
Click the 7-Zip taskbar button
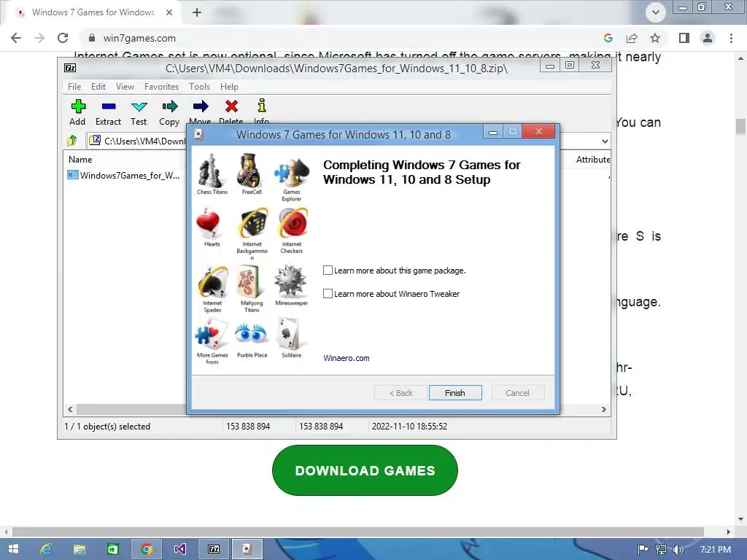pos(214,549)
